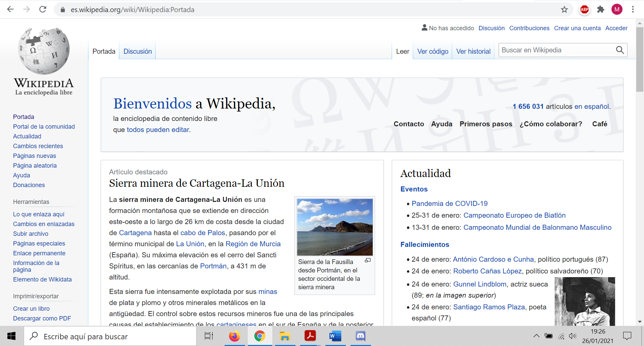Open Cambios recientes in sidebar
This screenshot has width=644, height=346.
(x=38, y=146)
